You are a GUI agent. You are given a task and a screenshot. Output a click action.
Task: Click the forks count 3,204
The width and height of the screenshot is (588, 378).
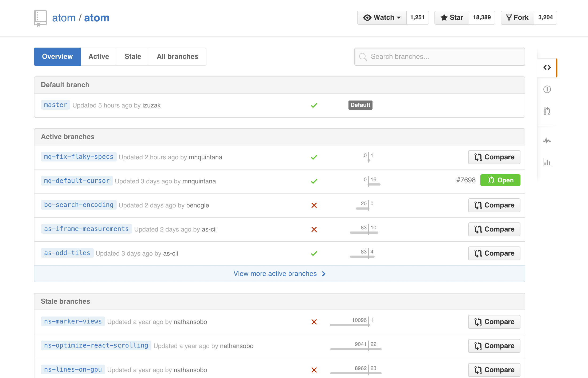point(546,18)
